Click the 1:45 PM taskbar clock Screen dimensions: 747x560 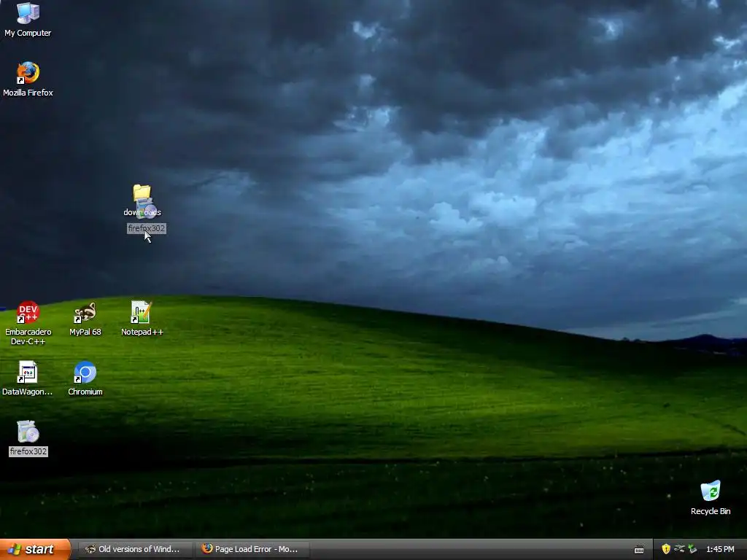(720, 549)
